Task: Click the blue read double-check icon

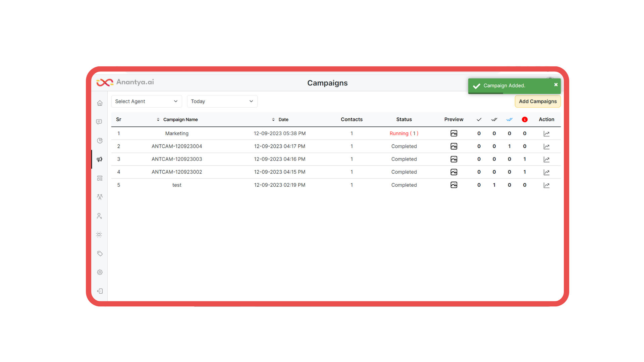Action: click(x=509, y=120)
